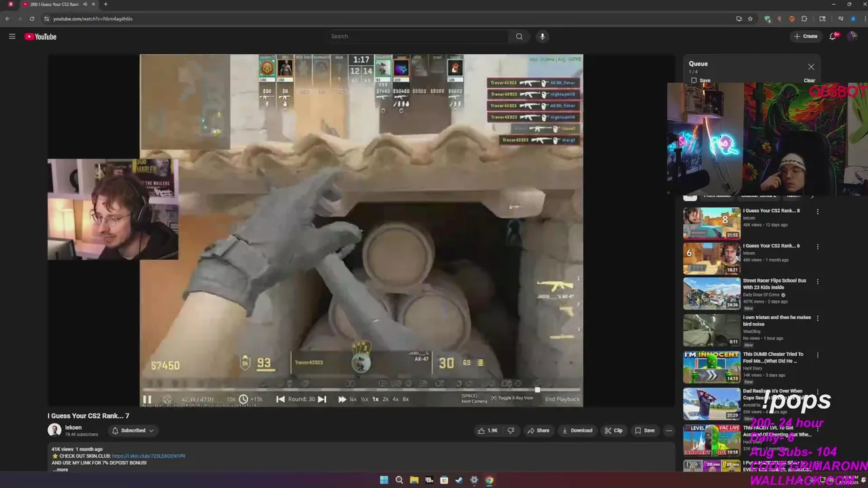The width and height of the screenshot is (868, 488).
Task: Open the 'i own tristen' video thumbnail
Action: (711, 331)
